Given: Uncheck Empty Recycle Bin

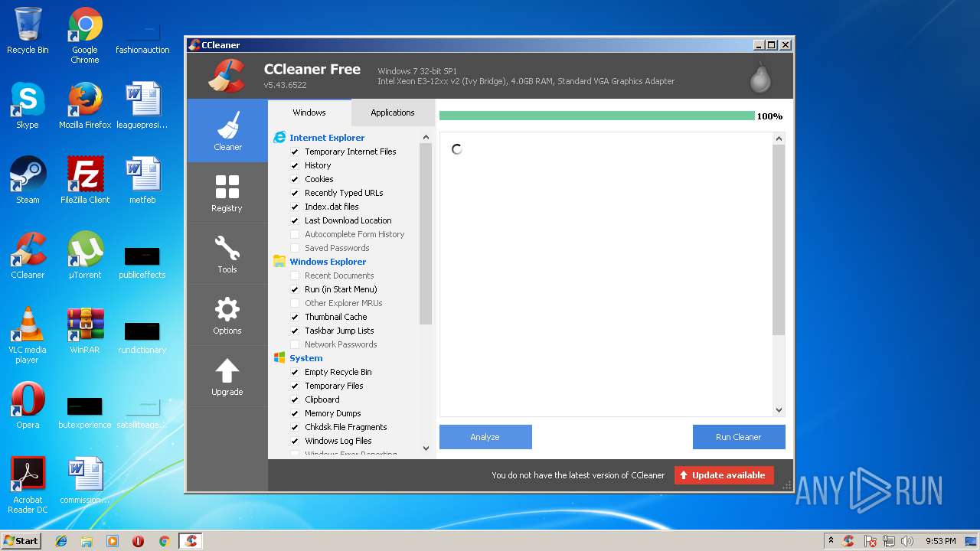Looking at the screenshot, I should click(295, 372).
